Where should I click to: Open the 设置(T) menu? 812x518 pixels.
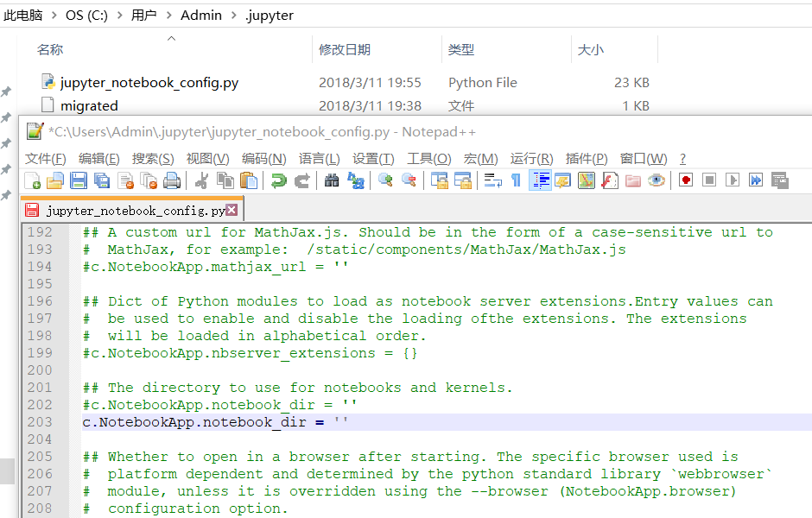[373, 159]
